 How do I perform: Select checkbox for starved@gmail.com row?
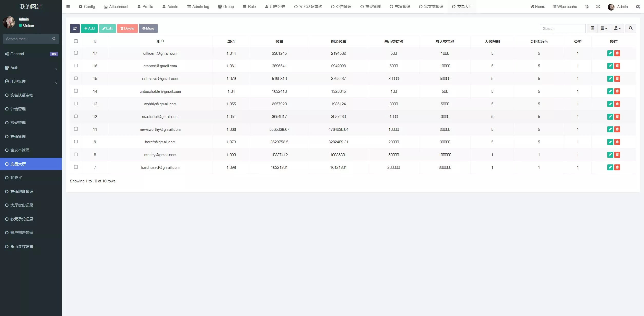(x=76, y=66)
